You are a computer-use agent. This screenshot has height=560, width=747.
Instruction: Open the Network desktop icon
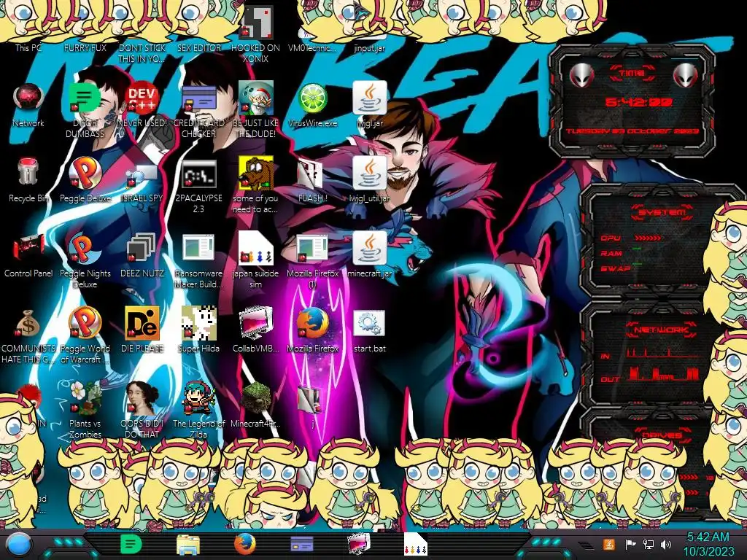(28, 98)
